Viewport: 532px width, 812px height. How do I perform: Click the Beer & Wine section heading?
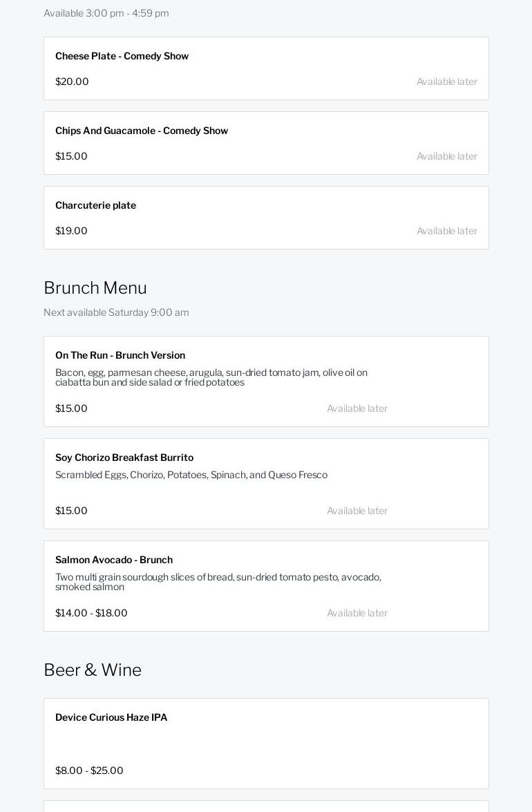(93, 670)
